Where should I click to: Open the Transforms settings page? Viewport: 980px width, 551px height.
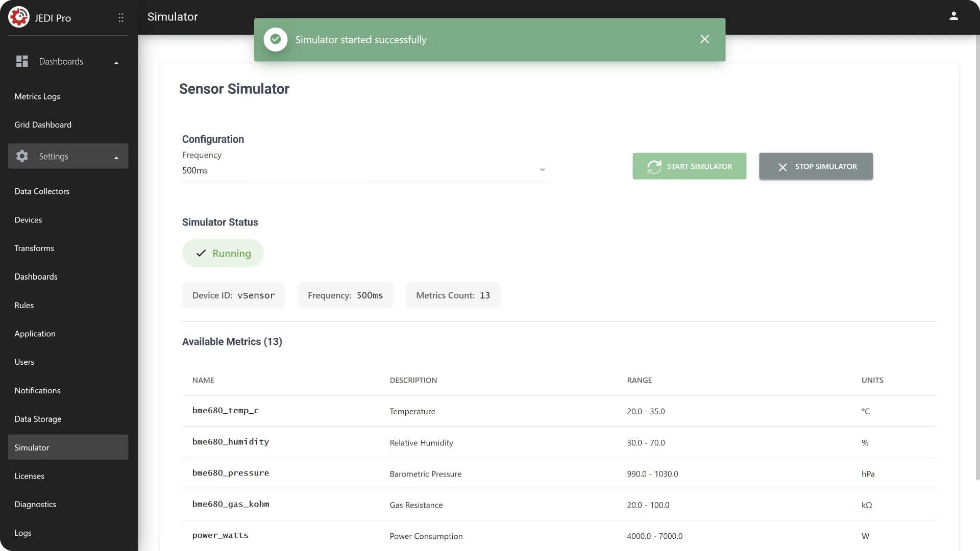pyautogui.click(x=34, y=248)
